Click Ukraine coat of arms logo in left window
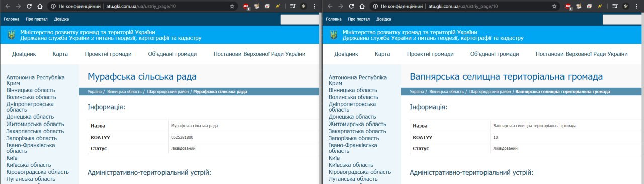Image resolution: width=644 pixels, height=184 pixels. coord(11,35)
